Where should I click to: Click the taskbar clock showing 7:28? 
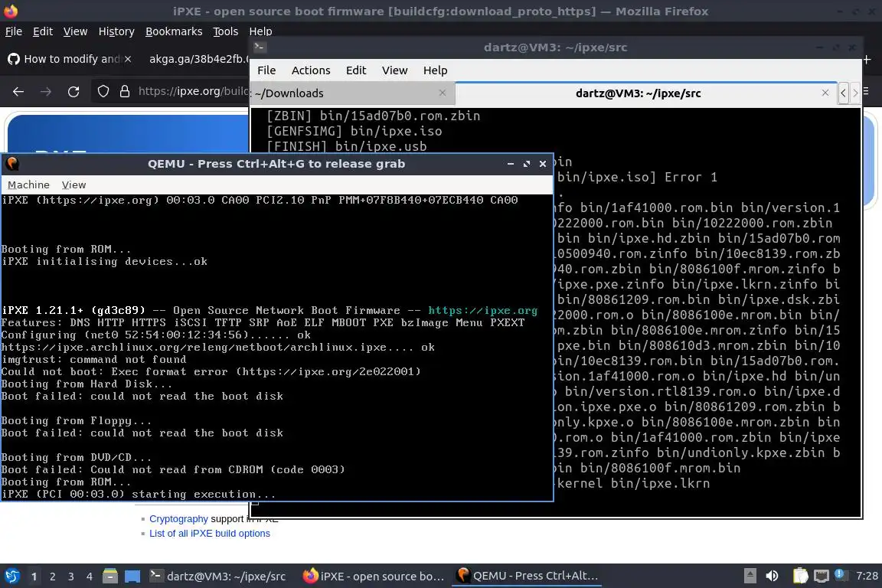coord(867,576)
